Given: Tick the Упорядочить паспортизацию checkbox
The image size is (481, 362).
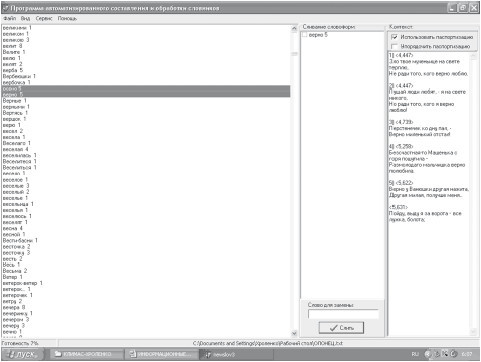Looking at the screenshot, I should point(394,46).
